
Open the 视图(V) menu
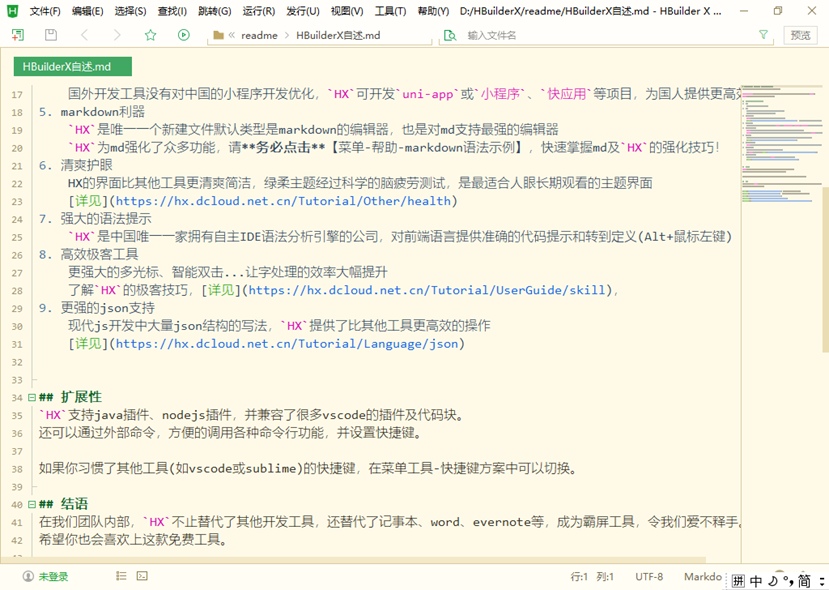tap(347, 11)
